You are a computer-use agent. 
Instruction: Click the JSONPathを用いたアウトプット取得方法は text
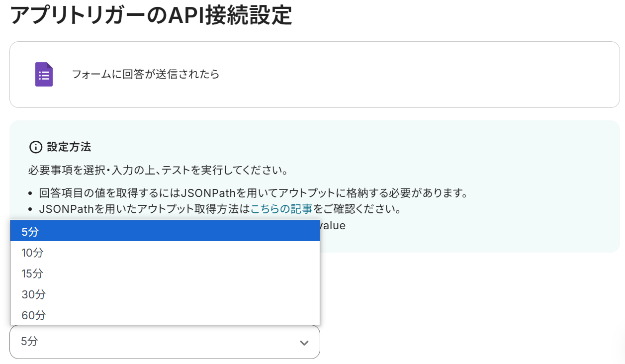pos(144,209)
